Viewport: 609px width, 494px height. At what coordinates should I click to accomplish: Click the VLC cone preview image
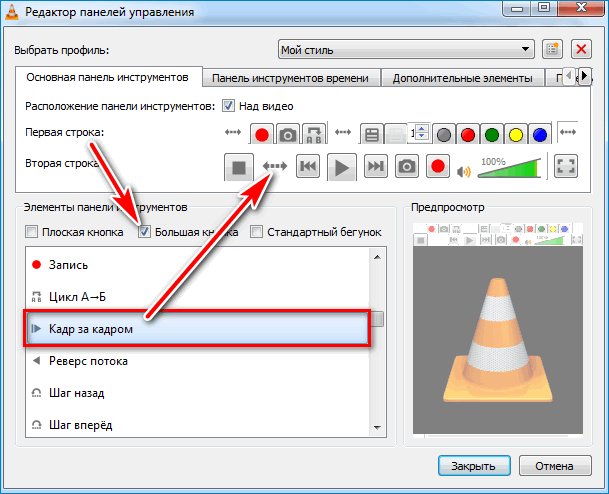(498, 340)
